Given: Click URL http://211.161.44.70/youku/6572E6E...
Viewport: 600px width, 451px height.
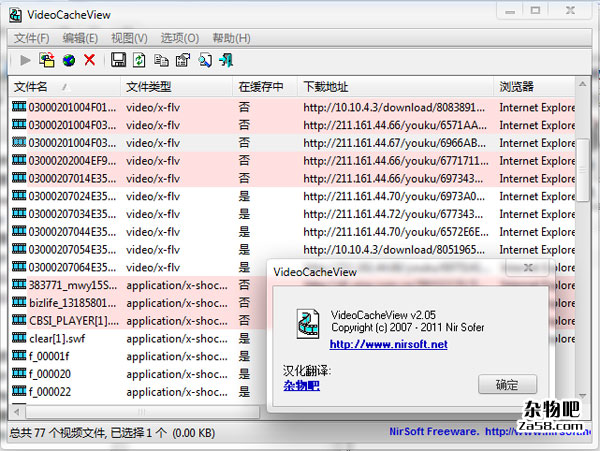Looking at the screenshot, I should point(396,232).
